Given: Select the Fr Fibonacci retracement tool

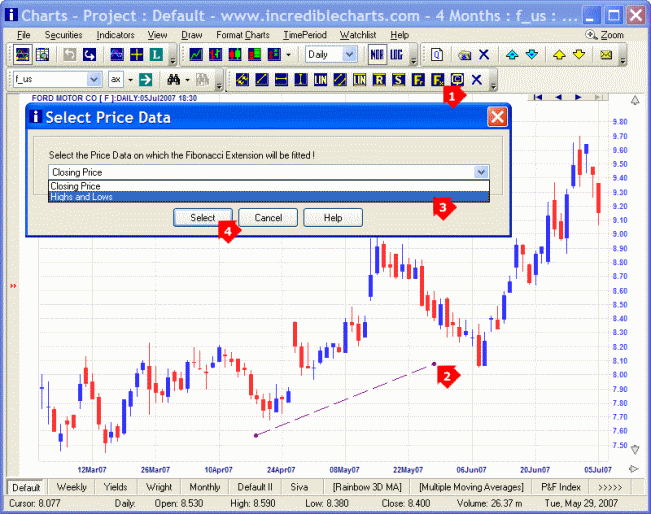Looking at the screenshot, I should pos(418,79).
